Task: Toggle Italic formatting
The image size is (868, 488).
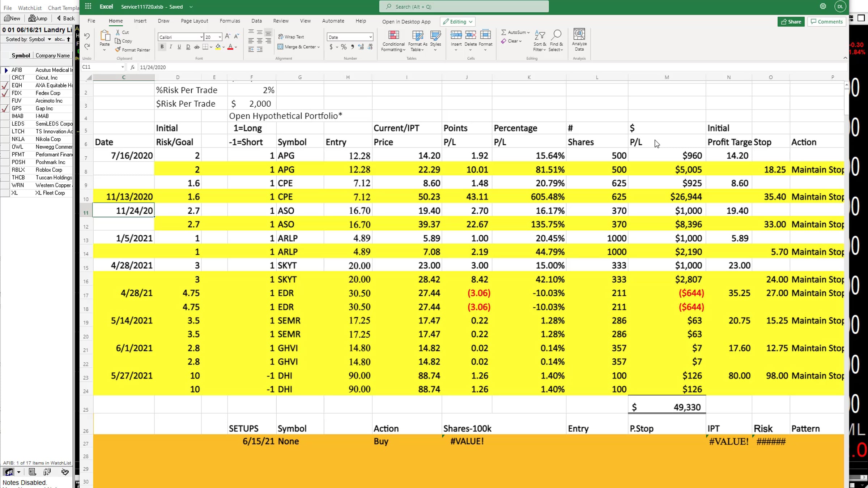Action: point(171,47)
